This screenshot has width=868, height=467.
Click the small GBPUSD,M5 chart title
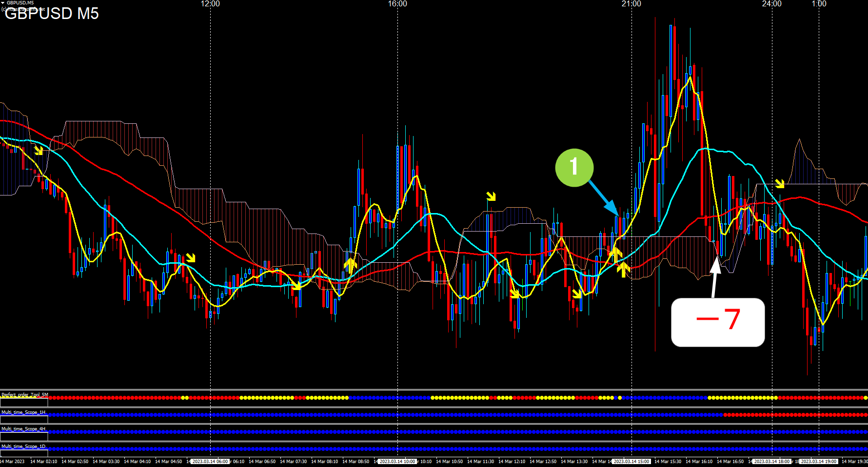20,3
